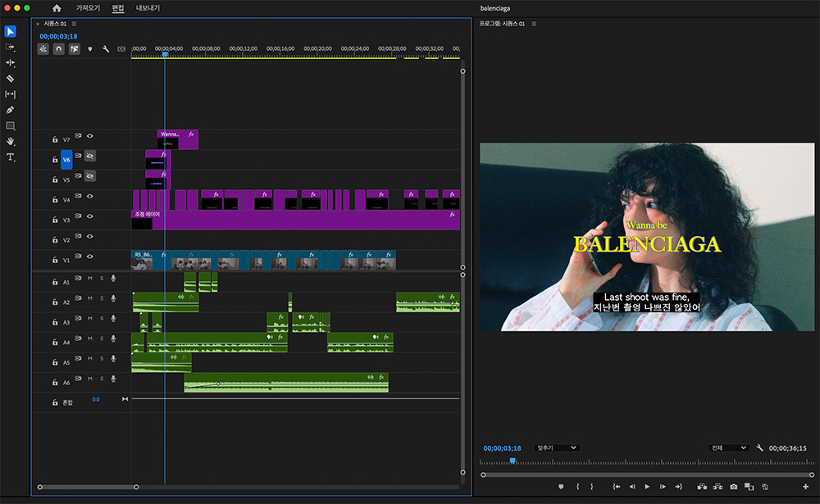
Task: Mark In point in program monitor
Action: (x=578, y=487)
